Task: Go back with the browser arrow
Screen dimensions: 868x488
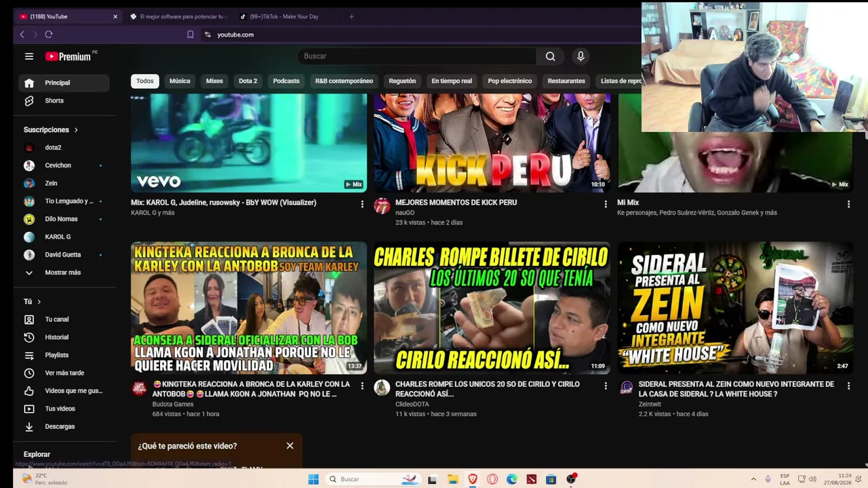Action: click(22, 35)
